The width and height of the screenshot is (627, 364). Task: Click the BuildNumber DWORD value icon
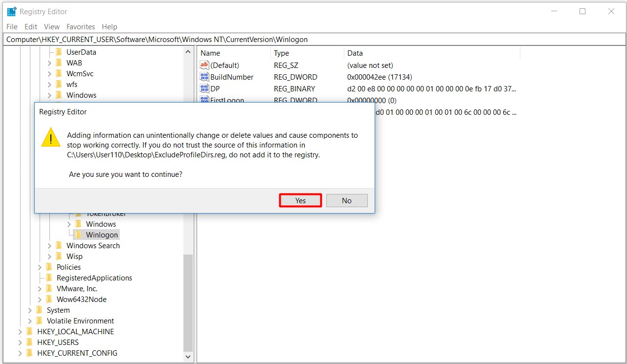pyautogui.click(x=204, y=77)
